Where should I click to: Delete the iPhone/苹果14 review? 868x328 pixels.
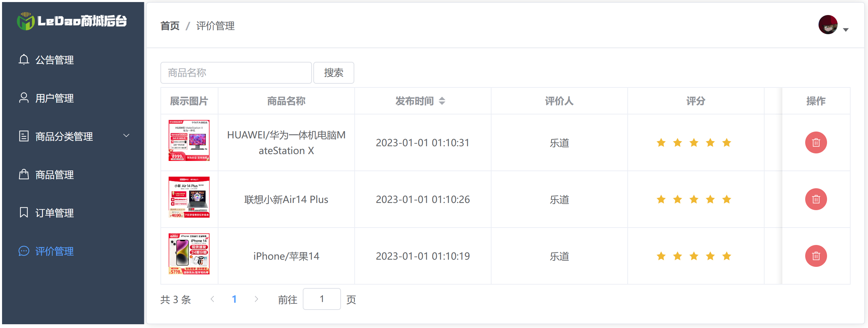[x=816, y=256]
